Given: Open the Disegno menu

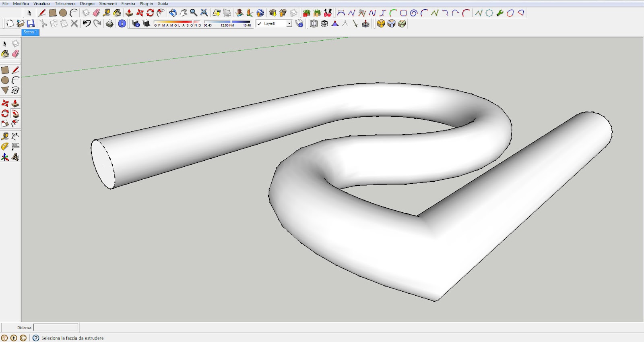Looking at the screenshot, I should (87, 4).
